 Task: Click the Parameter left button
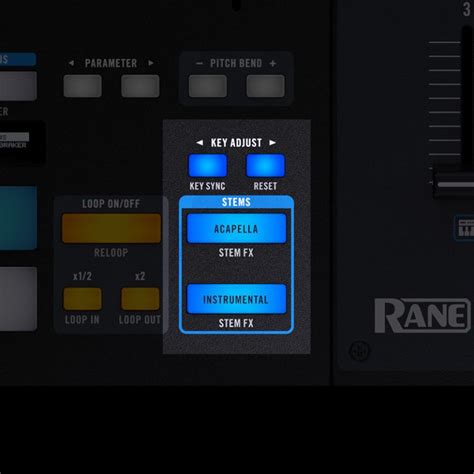82,86
